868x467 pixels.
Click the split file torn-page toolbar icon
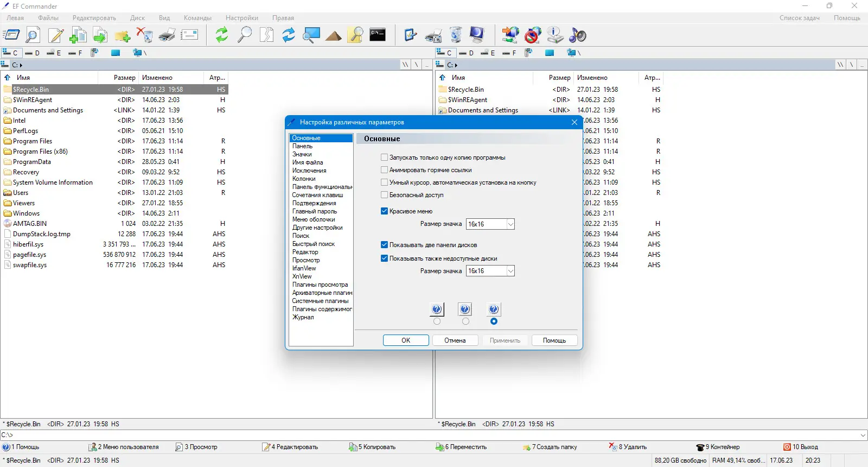[x=267, y=35]
